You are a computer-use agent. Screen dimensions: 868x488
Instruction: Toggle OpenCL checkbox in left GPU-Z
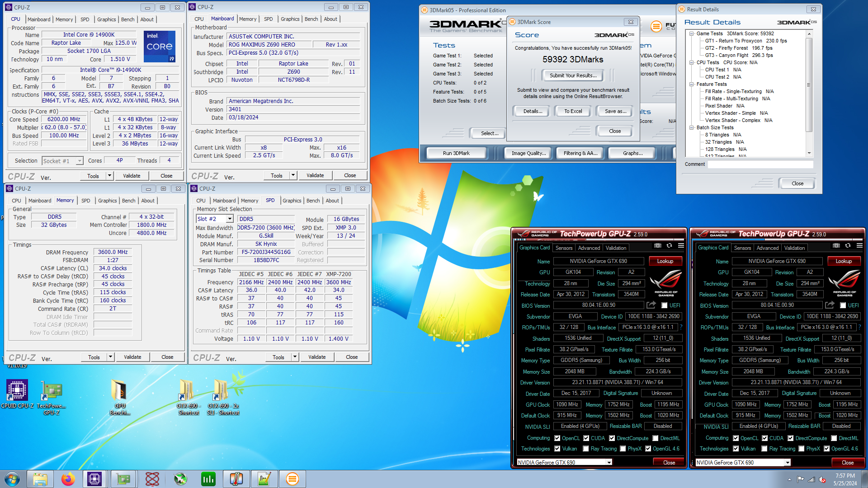(x=557, y=438)
